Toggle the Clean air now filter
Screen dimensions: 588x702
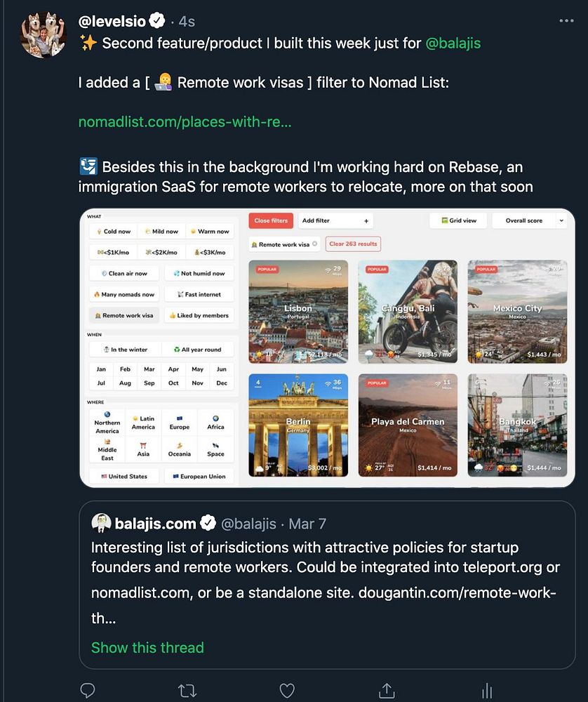click(124, 273)
